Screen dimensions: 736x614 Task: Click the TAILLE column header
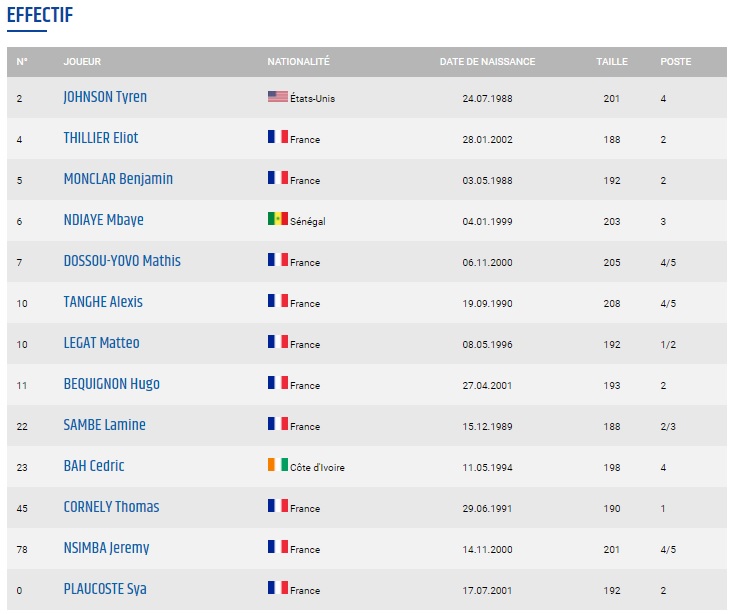pos(612,62)
